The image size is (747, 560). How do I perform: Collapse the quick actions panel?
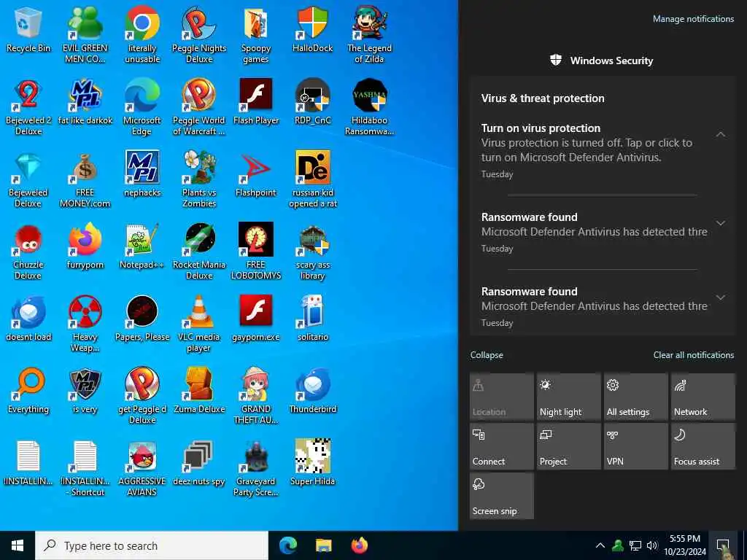pyautogui.click(x=487, y=355)
